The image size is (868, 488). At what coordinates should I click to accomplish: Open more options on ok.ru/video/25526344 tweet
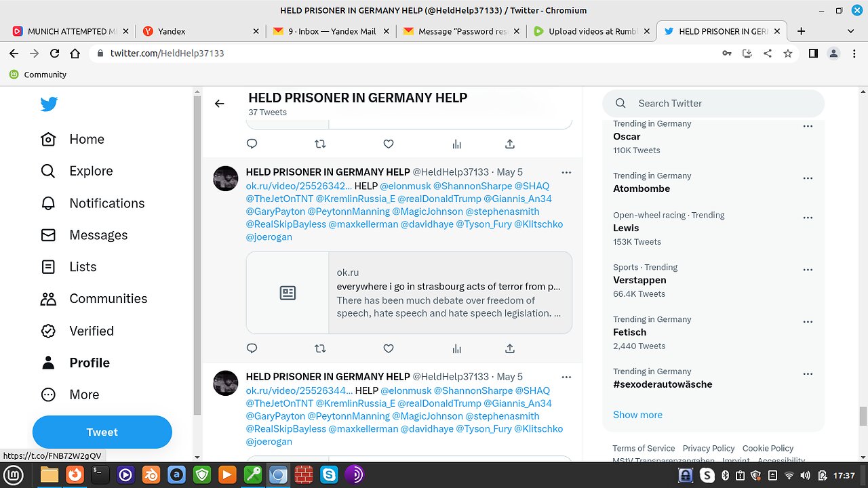coord(566,376)
